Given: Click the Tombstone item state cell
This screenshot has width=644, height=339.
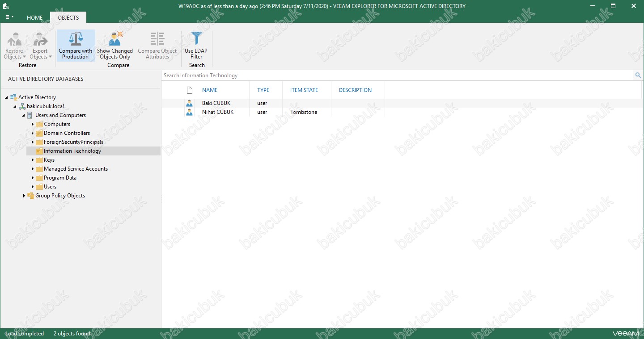Looking at the screenshot, I should [304, 112].
